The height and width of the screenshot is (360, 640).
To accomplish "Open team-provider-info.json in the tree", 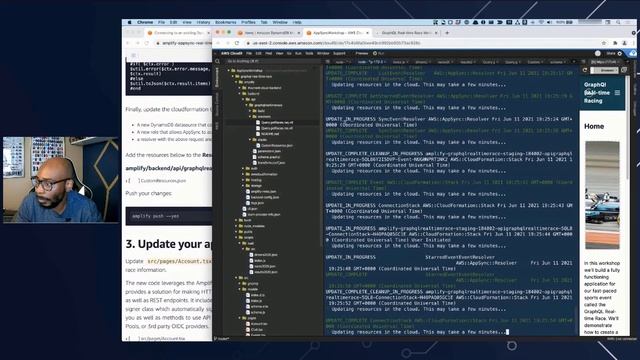I will (262, 214).
